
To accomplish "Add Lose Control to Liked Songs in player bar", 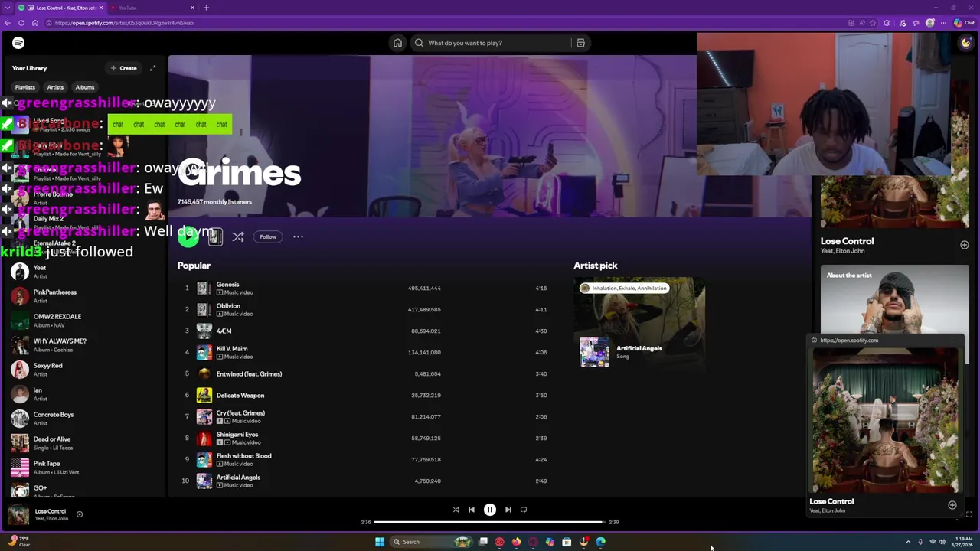I will pyautogui.click(x=79, y=514).
